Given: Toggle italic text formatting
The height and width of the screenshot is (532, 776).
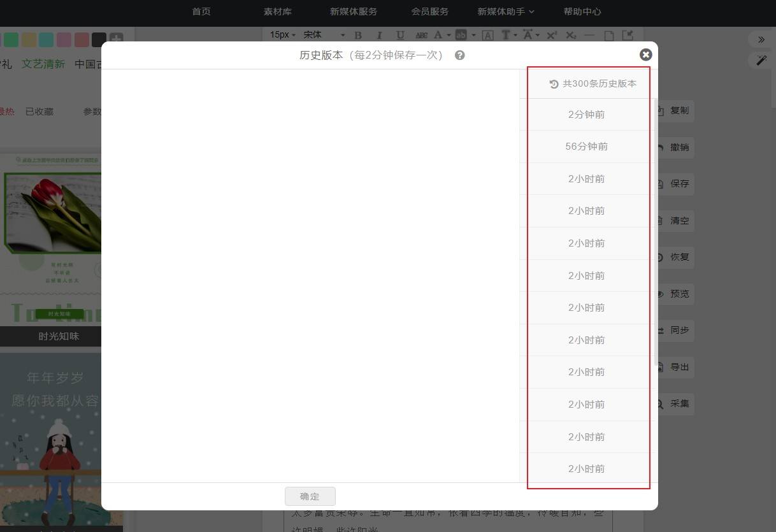Looking at the screenshot, I should [379, 35].
